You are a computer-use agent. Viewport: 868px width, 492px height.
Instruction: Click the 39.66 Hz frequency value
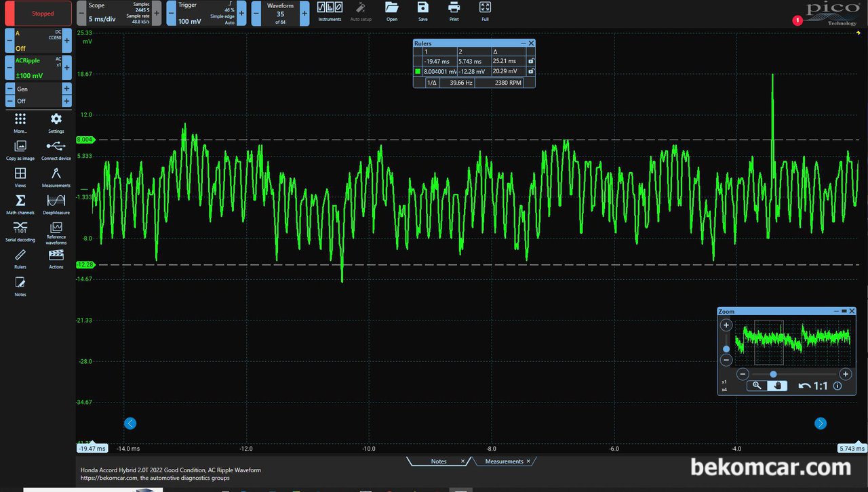click(x=461, y=83)
